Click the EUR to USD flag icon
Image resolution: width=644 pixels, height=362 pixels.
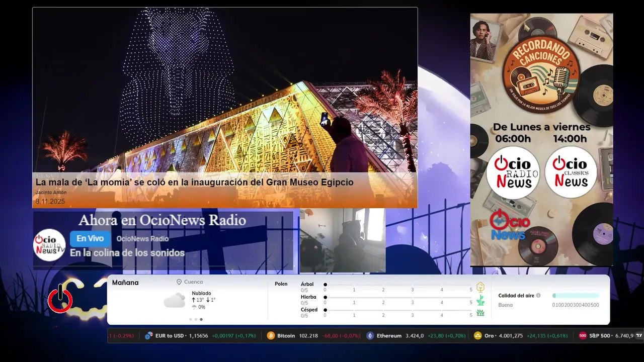click(x=148, y=336)
